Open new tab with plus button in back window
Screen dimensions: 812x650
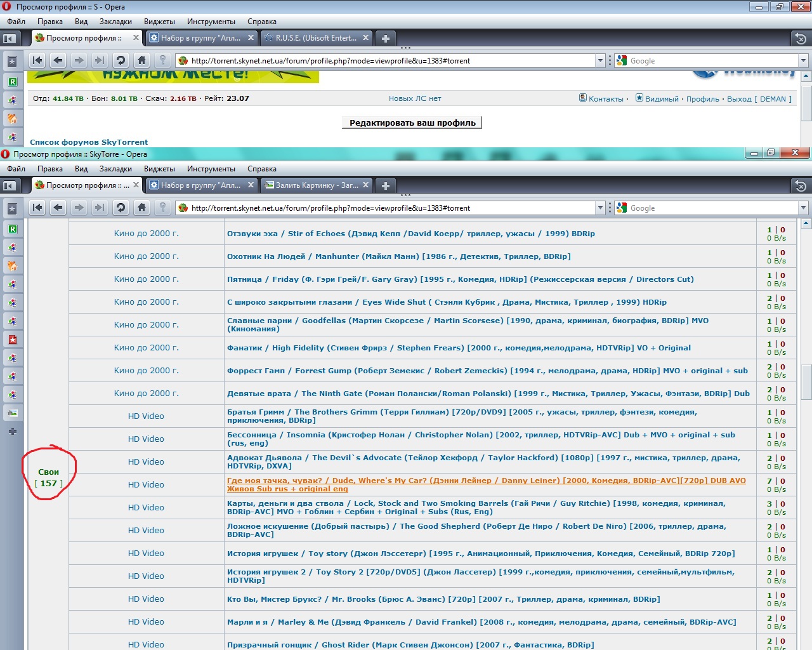[385, 38]
